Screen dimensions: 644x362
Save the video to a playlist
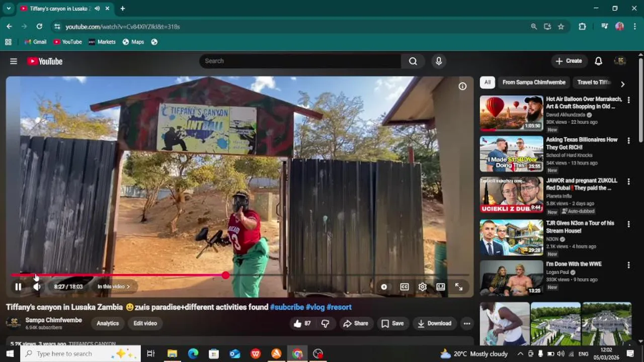pos(392,323)
